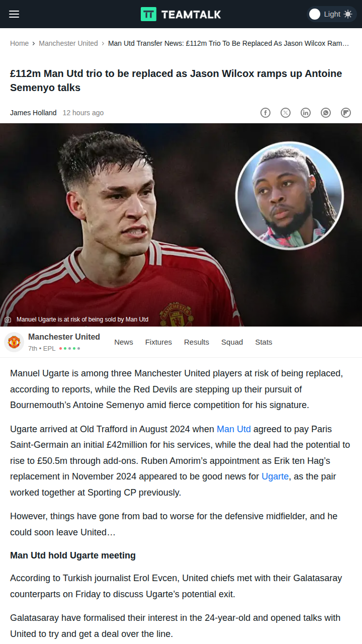
Task: Share article on LinkedIn
Action: pyautogui.click(x=306, y=113)
